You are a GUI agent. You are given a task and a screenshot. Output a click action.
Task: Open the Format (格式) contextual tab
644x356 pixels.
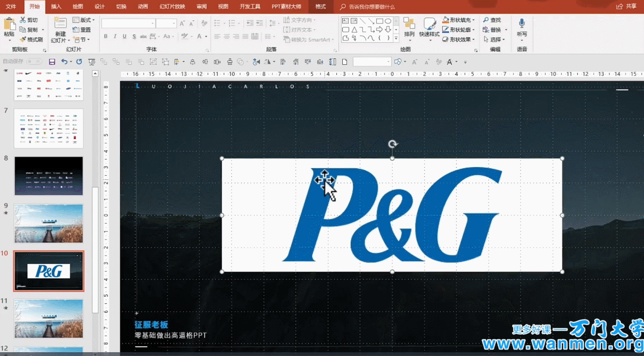pos(321,6)
